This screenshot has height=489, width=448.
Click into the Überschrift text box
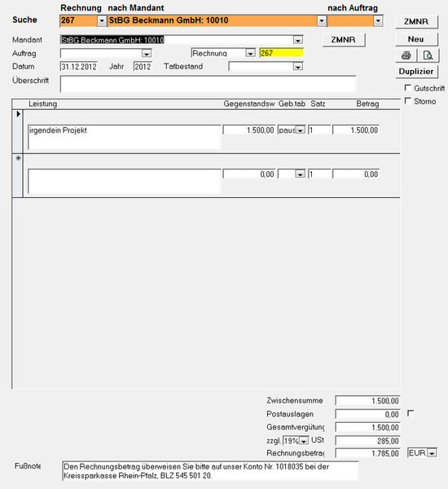click(208, 84)
